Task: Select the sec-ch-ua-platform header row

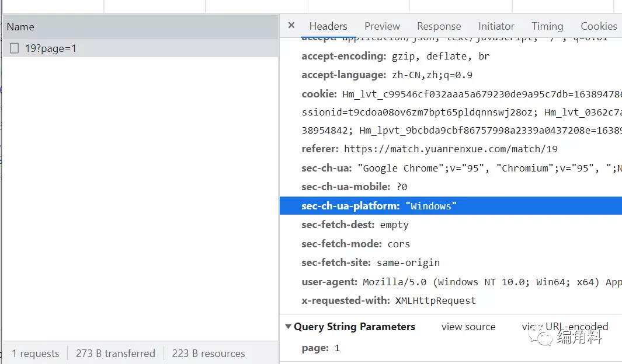Action: point(378,206)
